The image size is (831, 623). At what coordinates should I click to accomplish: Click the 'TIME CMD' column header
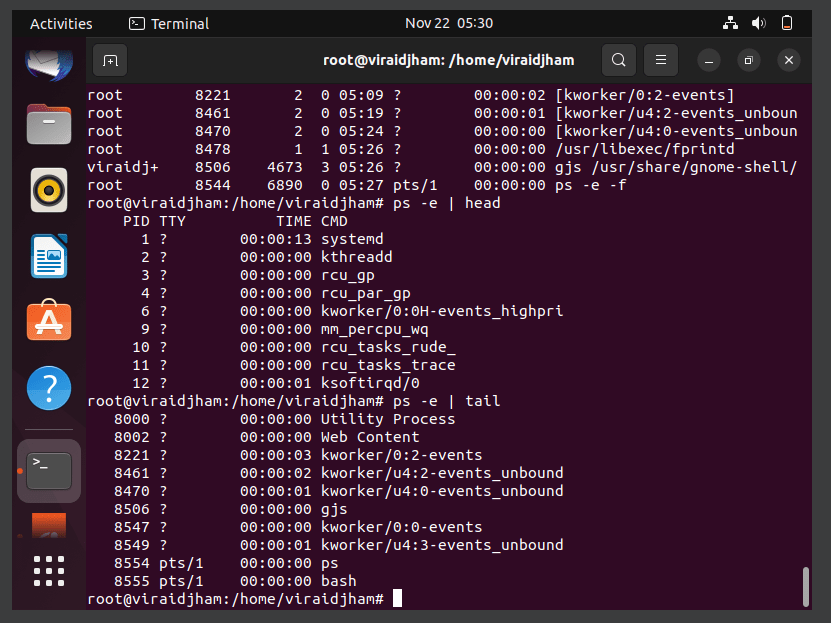point(312,221)
